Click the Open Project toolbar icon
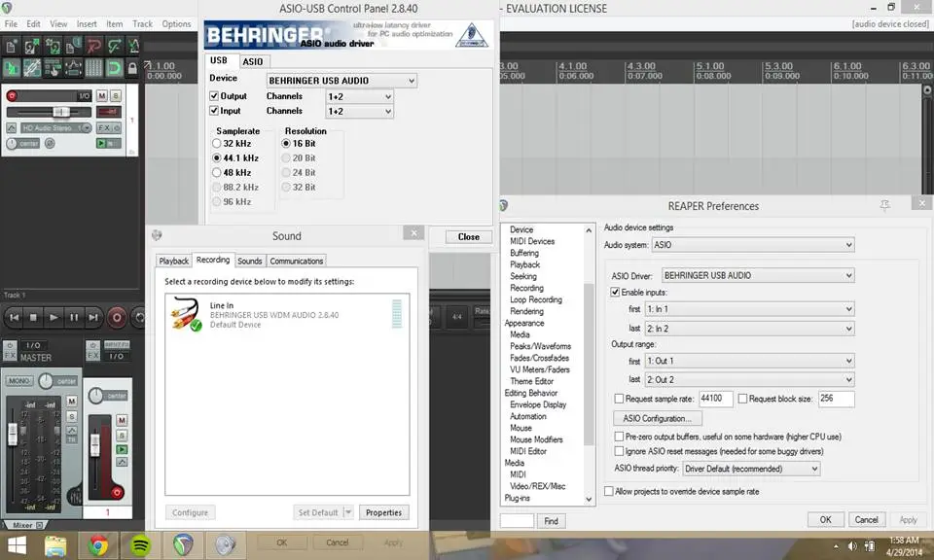 [x=31, y=46]
